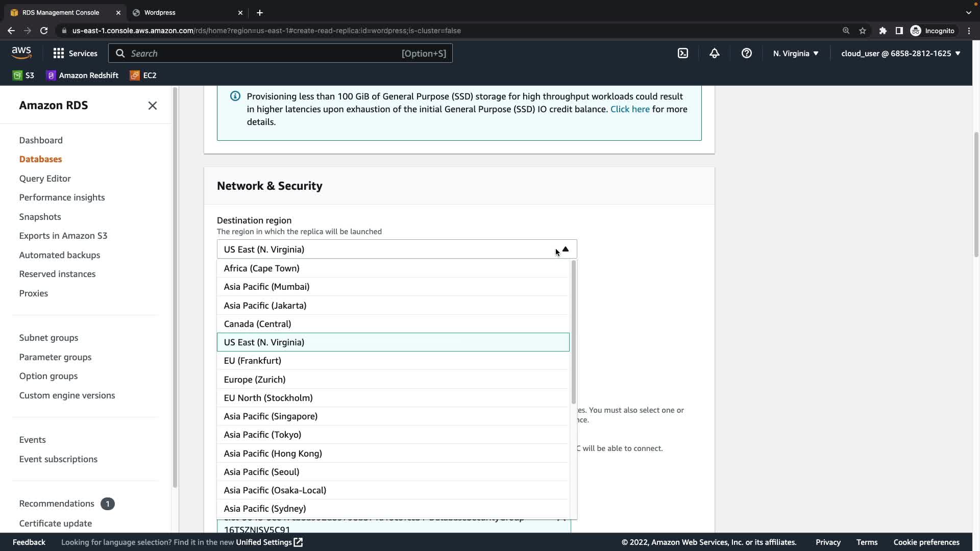Image resolution: width=980 pixels, height=551 pixels.
Task: Open Snapshots in RDS sidebar
Action: click(40, 217)
